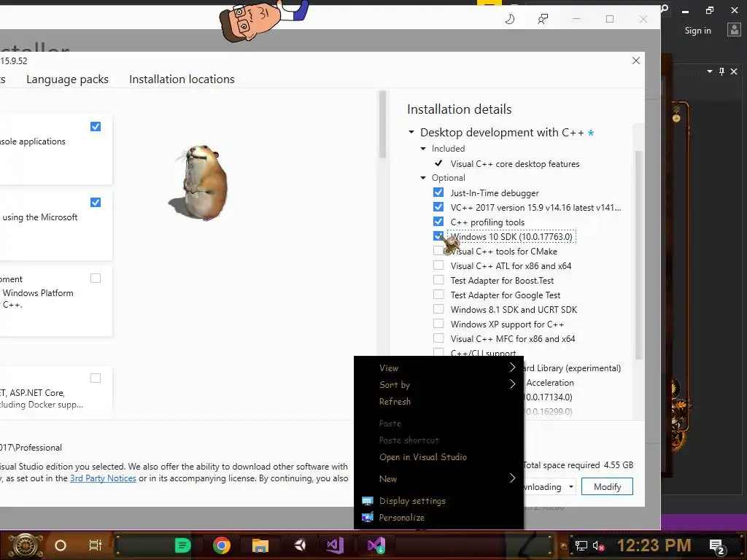Click the Windows 10 SDK (10.0.17763.0) label
This screenshot has width=747, height=560.
(x=511, y=237)
